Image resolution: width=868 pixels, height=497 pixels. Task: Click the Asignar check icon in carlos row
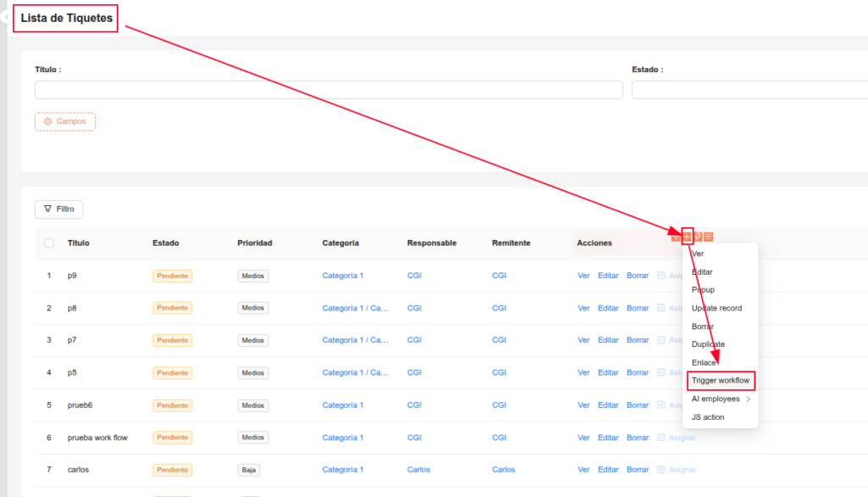[661, 469]
